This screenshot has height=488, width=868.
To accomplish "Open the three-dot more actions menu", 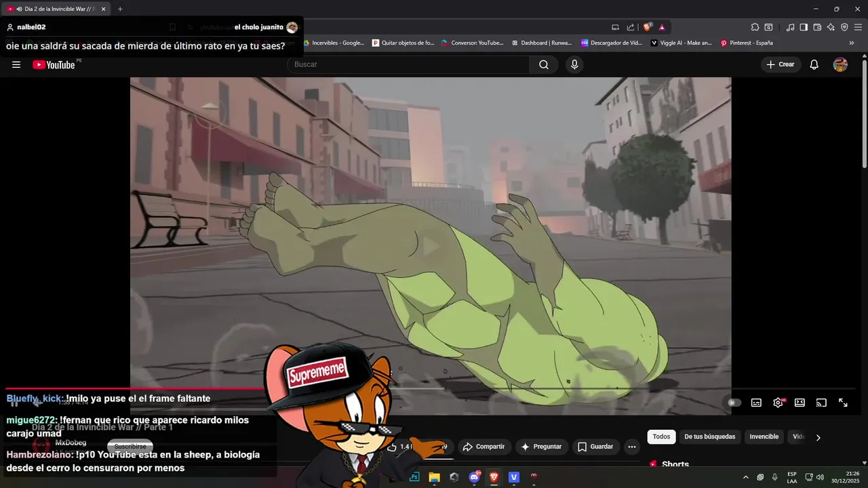I will 632,447.
